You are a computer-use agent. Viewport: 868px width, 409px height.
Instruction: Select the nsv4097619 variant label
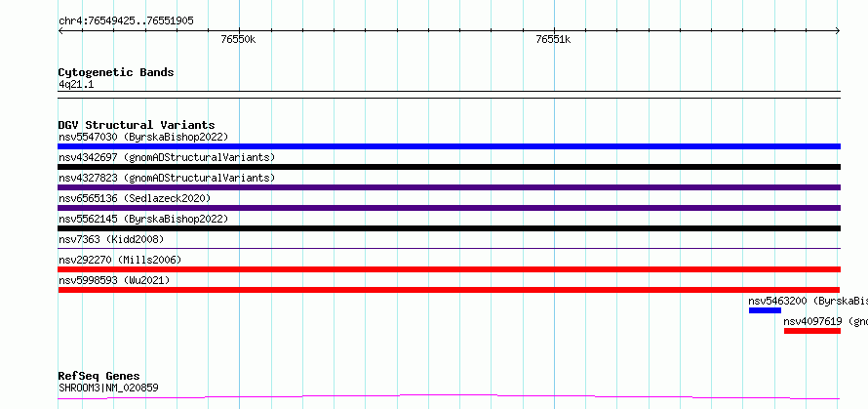coord(825,321)
